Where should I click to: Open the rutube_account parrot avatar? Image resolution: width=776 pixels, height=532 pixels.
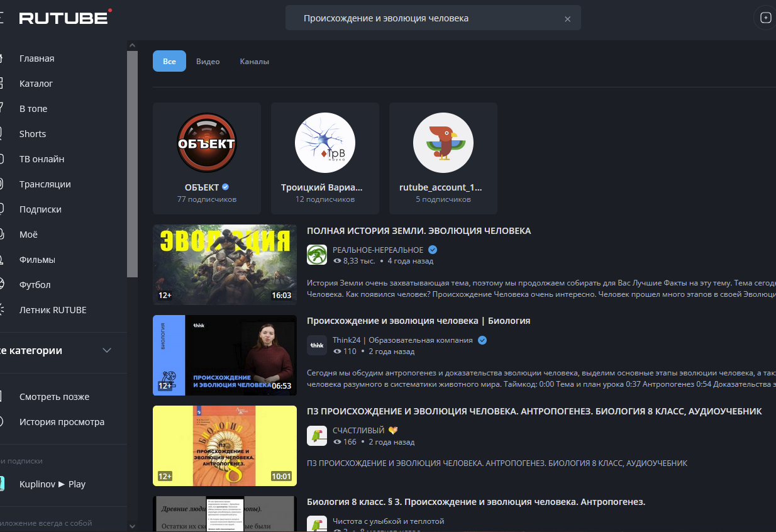click(443, 143)
